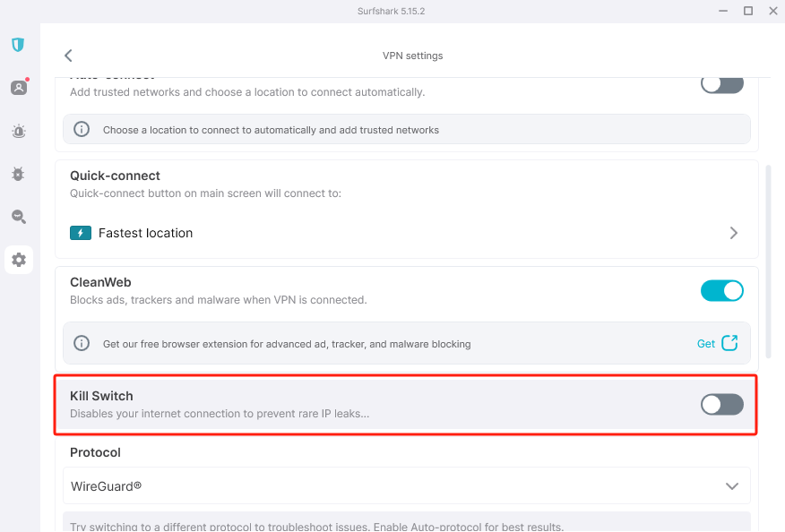Select the Settings gear icon in sidebar
The image size is (785, 532).
click(19, 260)
